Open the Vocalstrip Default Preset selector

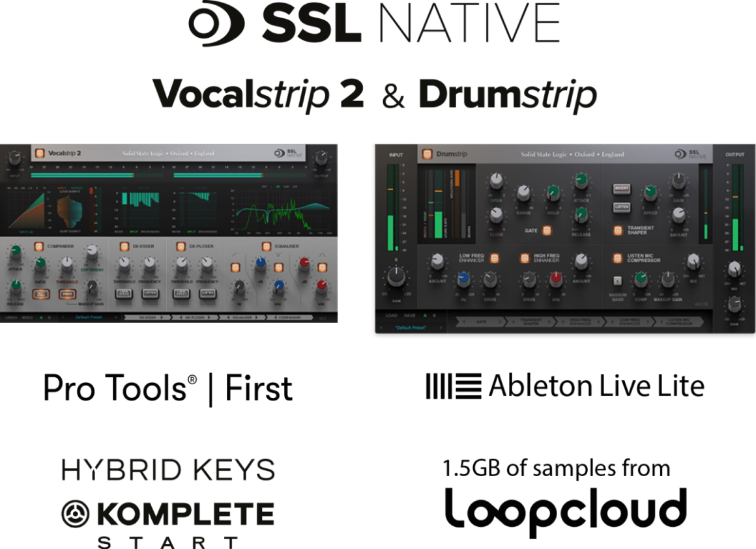[x=89, y=318]
